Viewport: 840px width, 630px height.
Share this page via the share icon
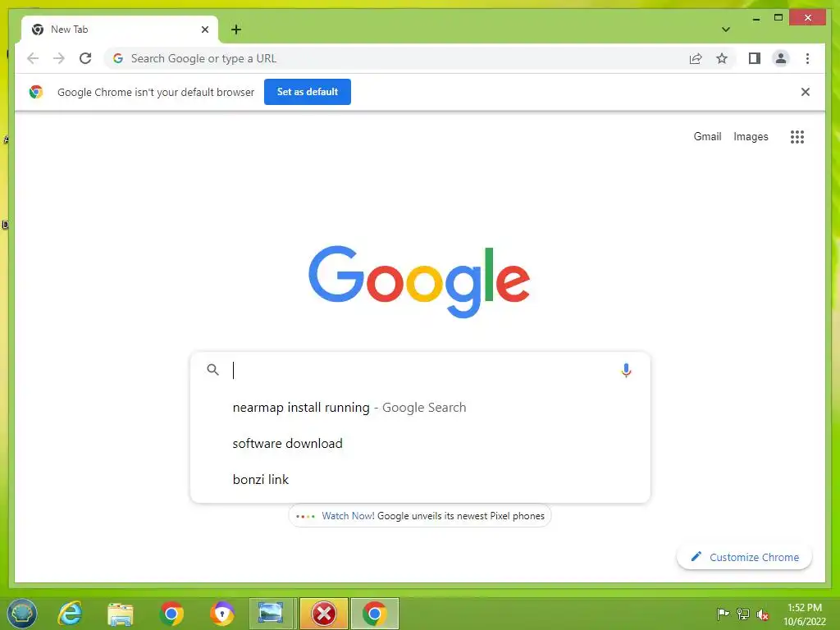[696, 58]
